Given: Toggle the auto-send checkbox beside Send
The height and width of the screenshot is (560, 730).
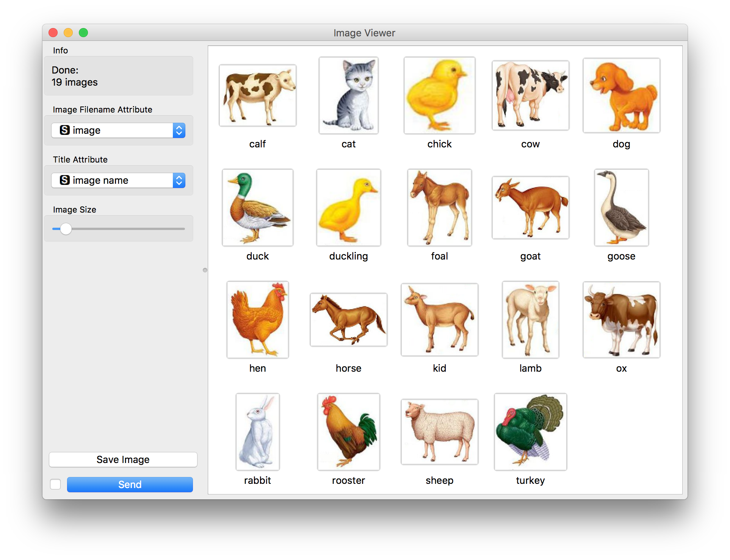Looking at the screenshot, I should point(55,484).
